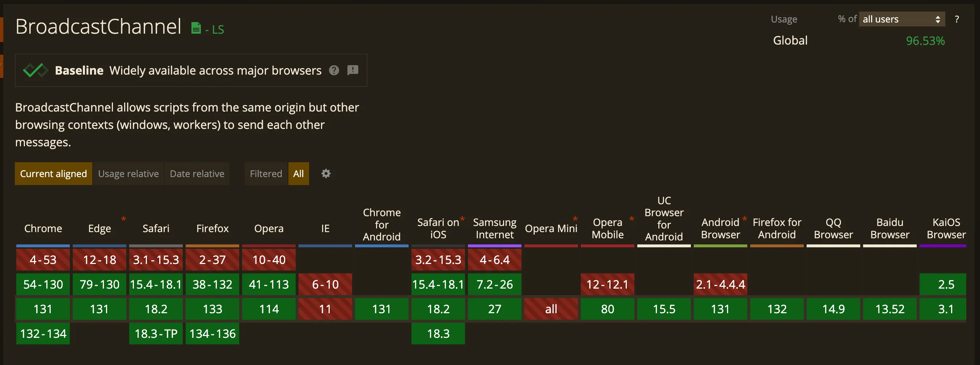Screen dimensions: 980x365
Task: Click the Baseline feedback speech bubble icon
Action: (353, 70)
